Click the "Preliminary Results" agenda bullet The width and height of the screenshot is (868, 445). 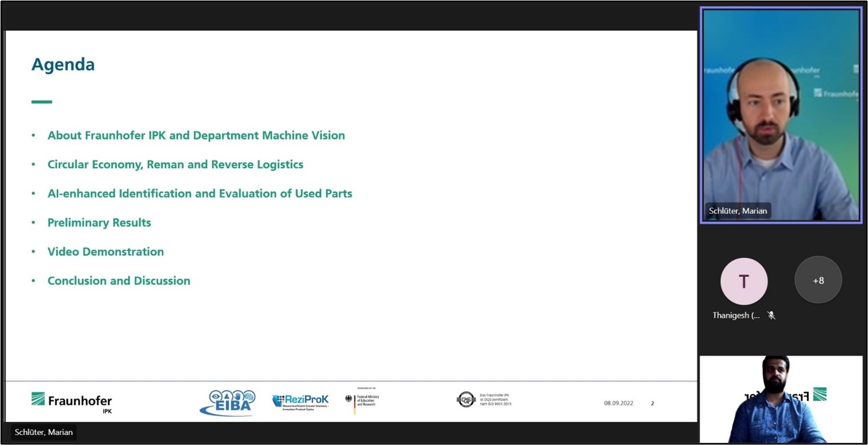pyautogui.click(x=99, y=223)
